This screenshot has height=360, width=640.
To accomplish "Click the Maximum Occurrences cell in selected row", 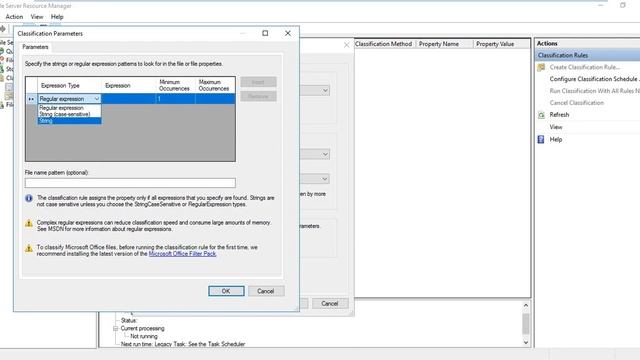I will tap(215, 99).
